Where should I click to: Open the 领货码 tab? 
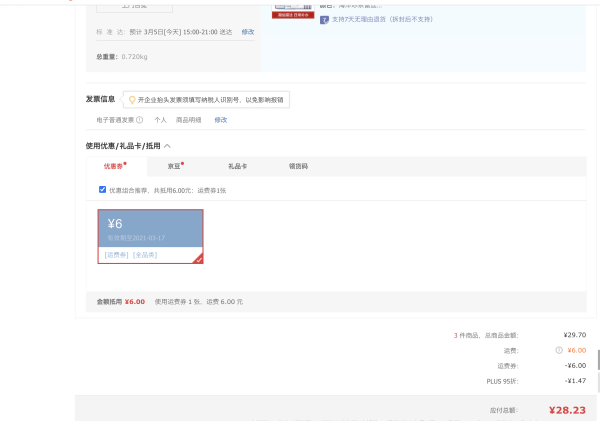pos(298,166)
